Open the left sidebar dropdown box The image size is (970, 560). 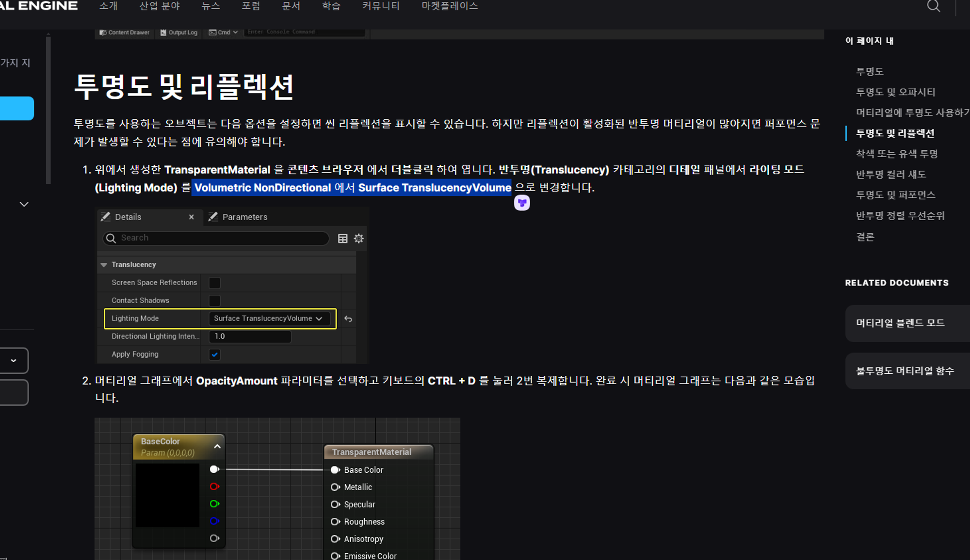(x=14, y=360)
